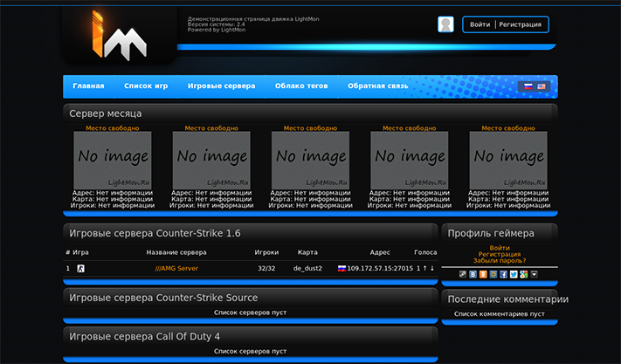Open the Главная menu item

point(88,86)
